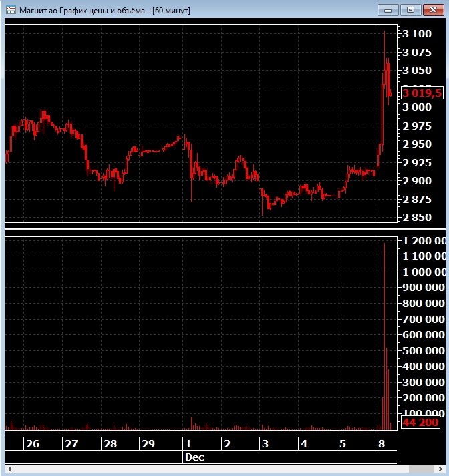The height and width of the screenshot is (476, 449).
Task: Select date 26 on the time axis
Action: click(x=33, y=444)
